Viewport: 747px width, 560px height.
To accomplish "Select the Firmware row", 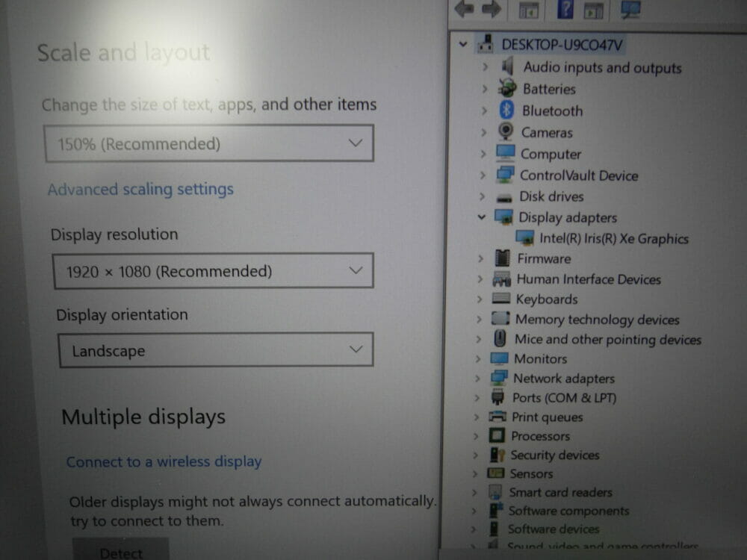I will pos(544,258).
